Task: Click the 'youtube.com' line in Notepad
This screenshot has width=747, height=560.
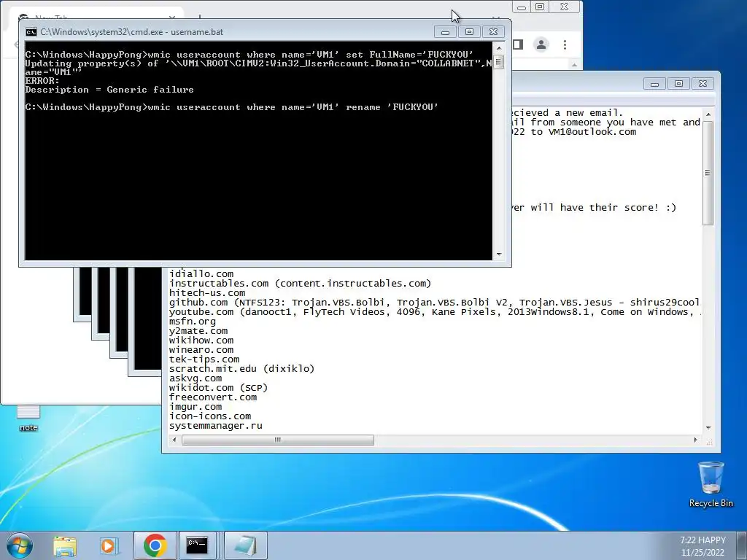Action: coord(435,312)
